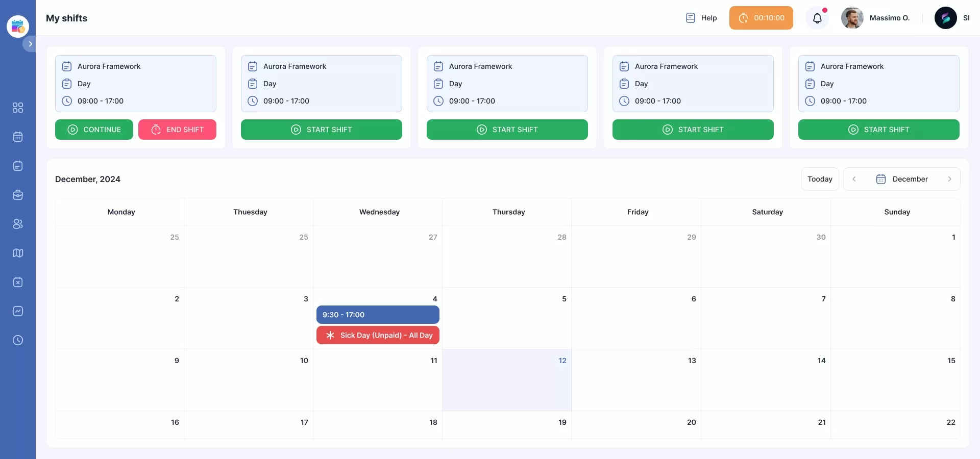Screen dimensions: 980x459
Task: Open the dashboard grid icon in sidebar
Action: (x=18, y=108)
